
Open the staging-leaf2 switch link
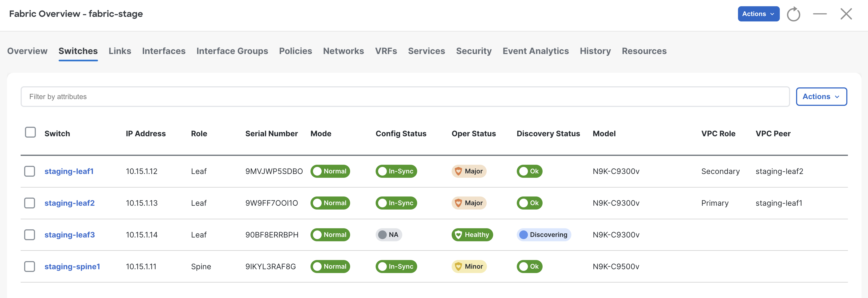(69, 203)
